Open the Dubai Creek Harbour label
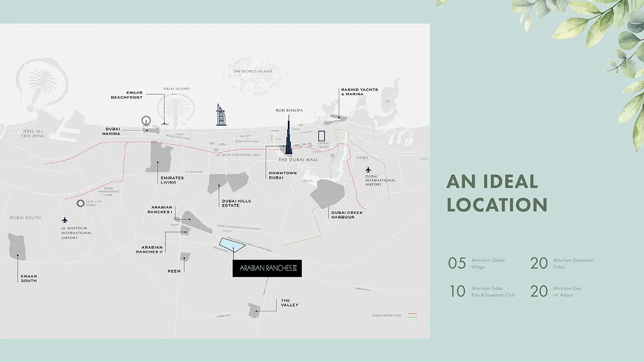Image resolution: width=644 pixels, height=362 pixels. [x=347, y=215]
